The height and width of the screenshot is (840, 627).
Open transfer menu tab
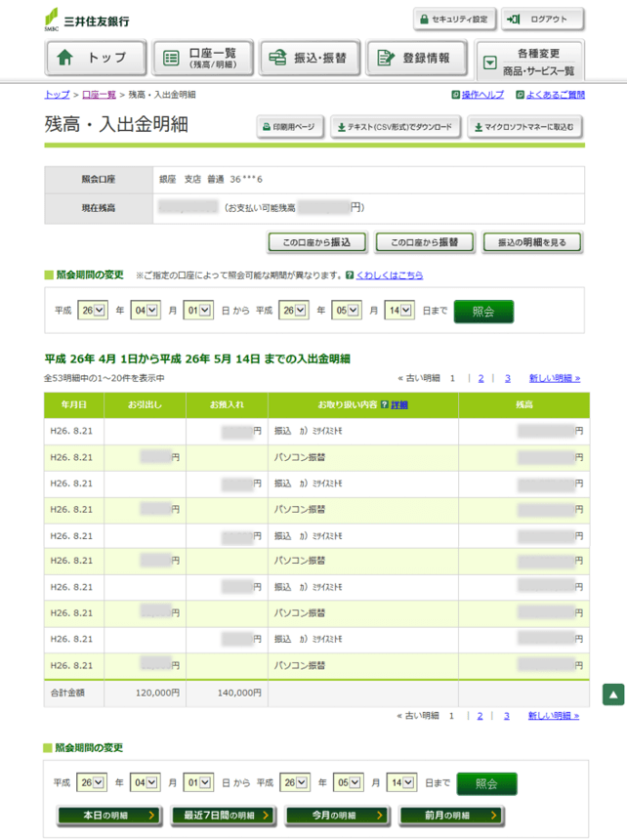(x=311, y=58)
